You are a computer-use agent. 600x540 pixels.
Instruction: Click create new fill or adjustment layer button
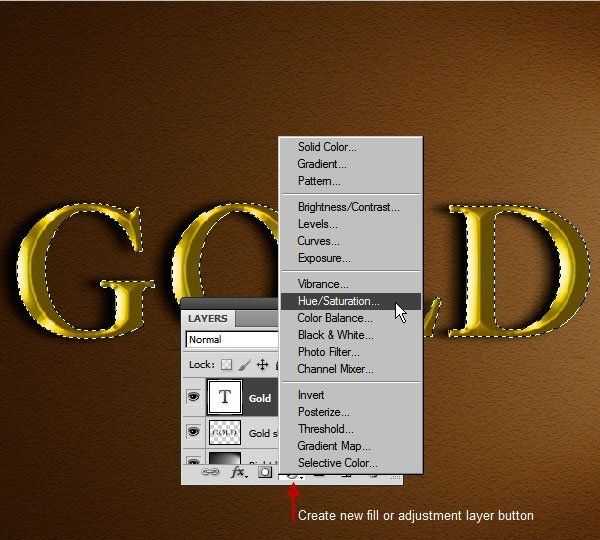[x=293, y=476]
